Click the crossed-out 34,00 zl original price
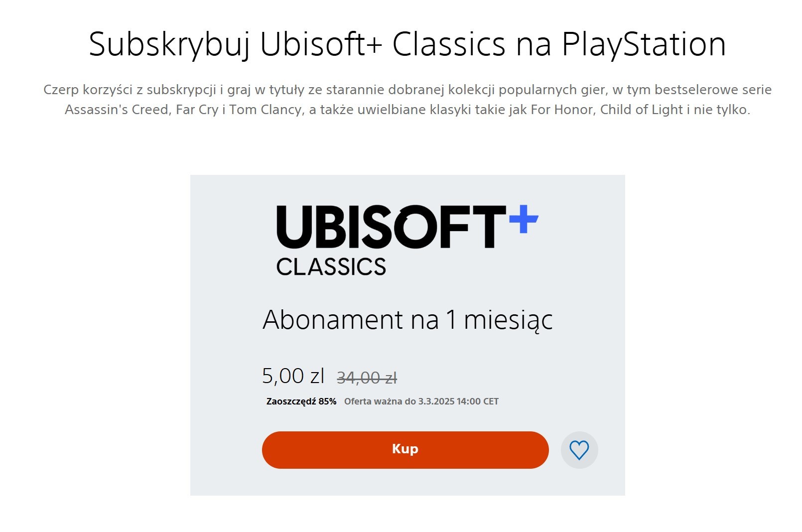This screenshot has width=802, height=532. tap(367, 378)
